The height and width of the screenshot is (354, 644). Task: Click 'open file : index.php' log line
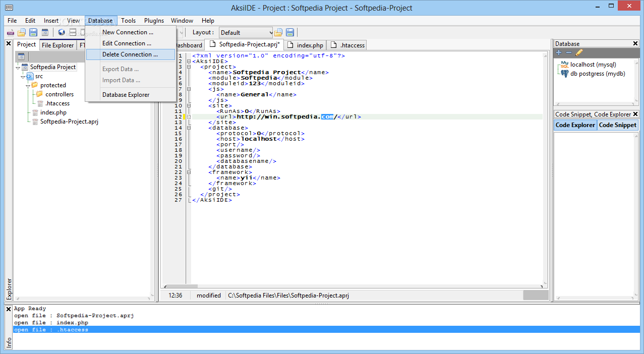pyautogui.click(x=51, y=323)
